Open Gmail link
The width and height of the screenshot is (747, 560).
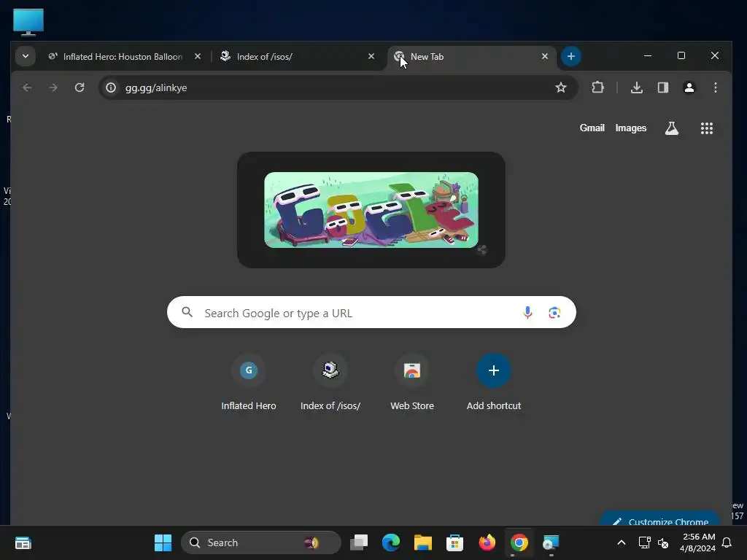(x=592, y=128)
